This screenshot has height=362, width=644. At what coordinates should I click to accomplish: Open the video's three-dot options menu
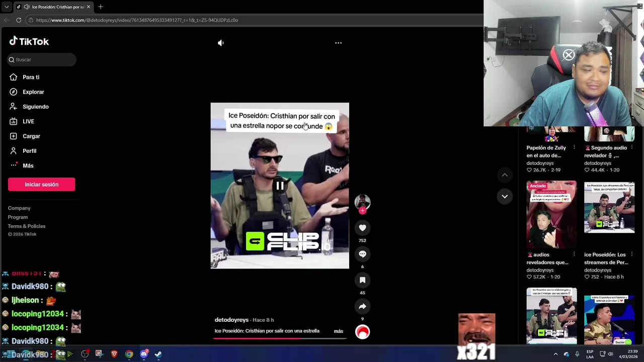click(x=338, y=43)
